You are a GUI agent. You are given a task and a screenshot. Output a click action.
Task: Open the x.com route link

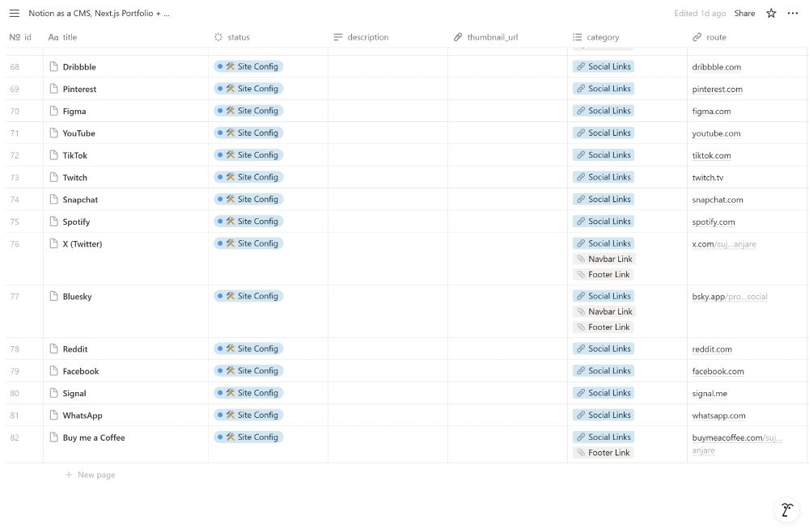[724, 244]
